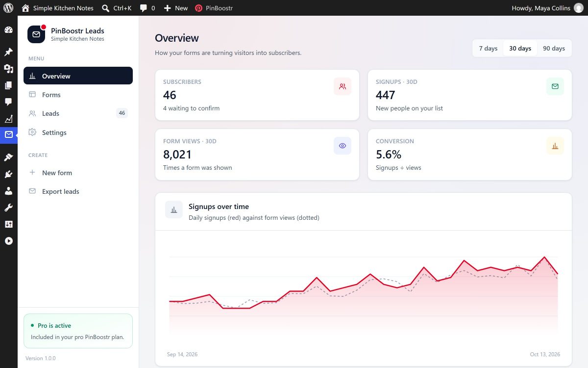
Task: Open Comments bubble icon in admin sidebar
Action: click(8, 102)
